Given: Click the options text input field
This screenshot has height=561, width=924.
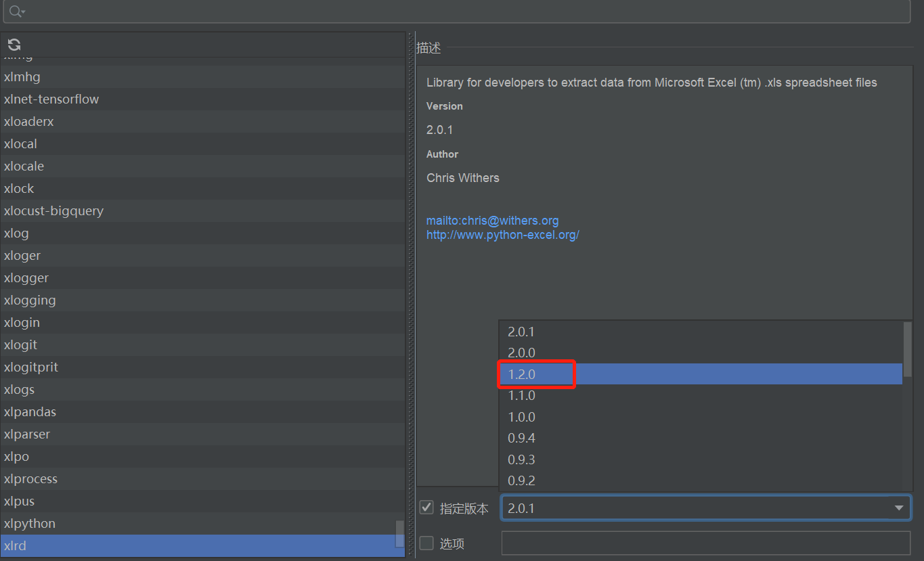Looking at the screenshot, I should 706,543.
